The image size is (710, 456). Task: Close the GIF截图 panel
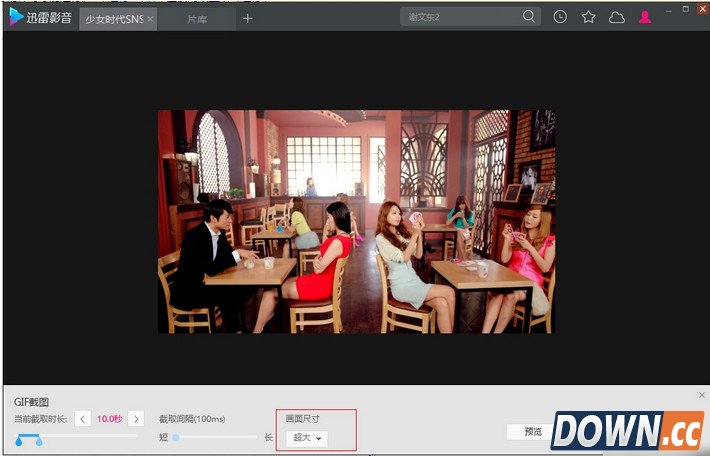701,395
